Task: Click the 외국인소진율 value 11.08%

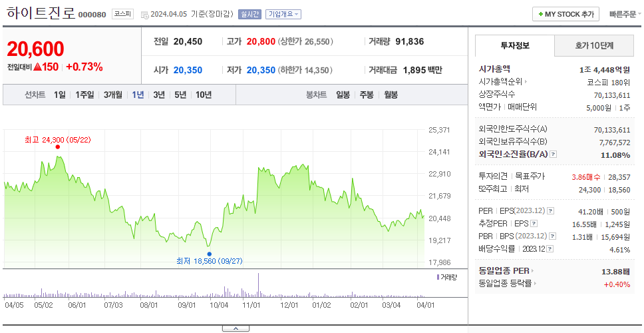Action: [617, 155]
